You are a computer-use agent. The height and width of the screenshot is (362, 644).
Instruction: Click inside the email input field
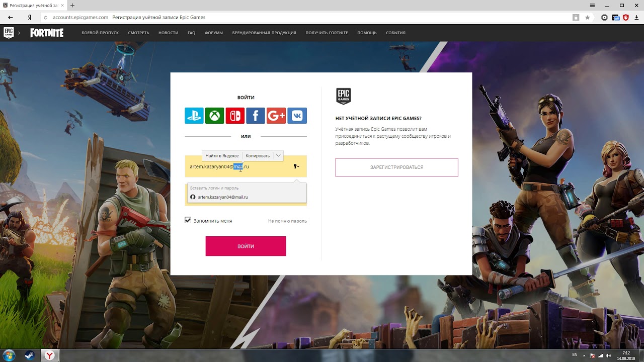246,166
